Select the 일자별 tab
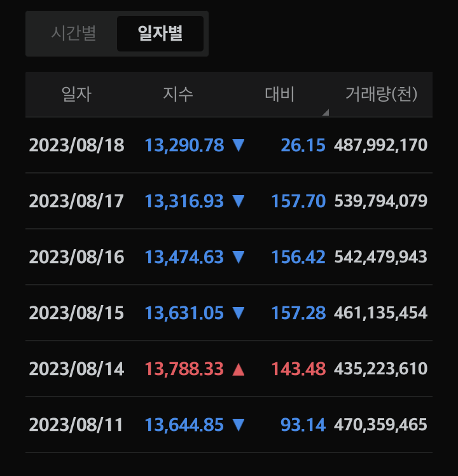The height and width of the screenshot is (476, 458). [160, 34]
